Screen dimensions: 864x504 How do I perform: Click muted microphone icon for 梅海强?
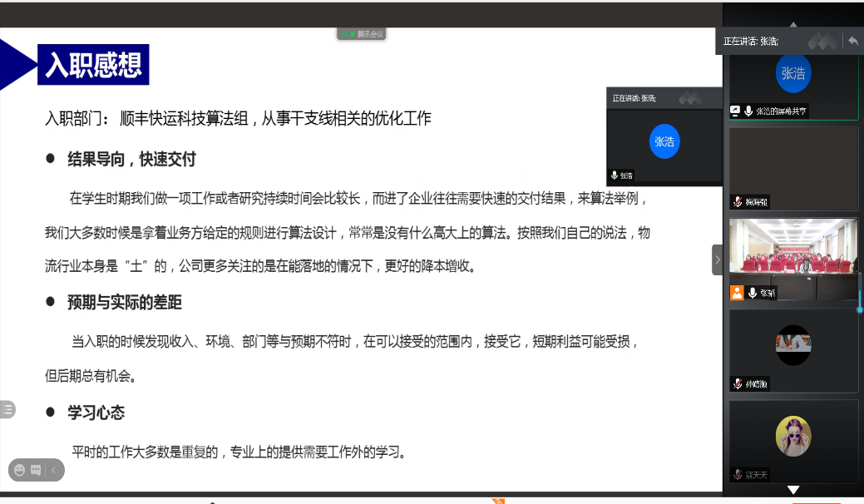pos(737,202)
